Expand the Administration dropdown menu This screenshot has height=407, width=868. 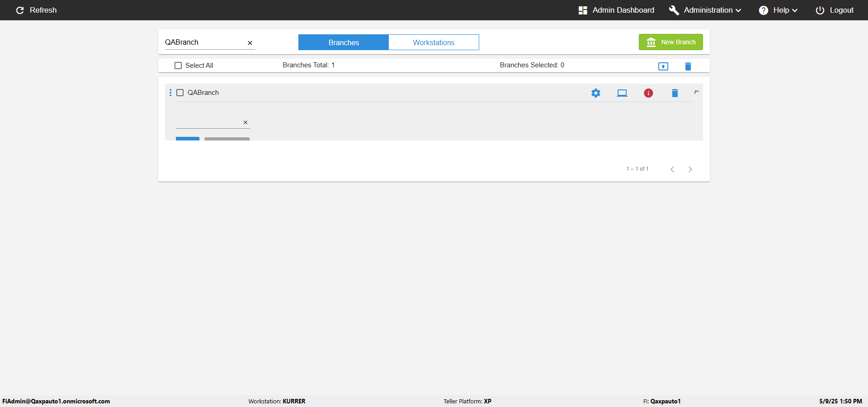pos(738,10)
